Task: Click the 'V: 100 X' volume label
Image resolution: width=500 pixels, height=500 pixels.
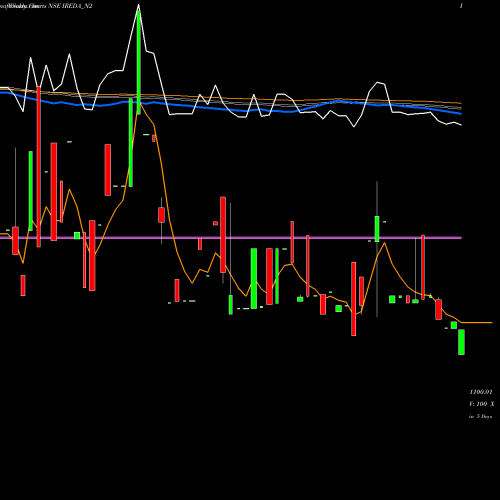Action: (482, 404)
